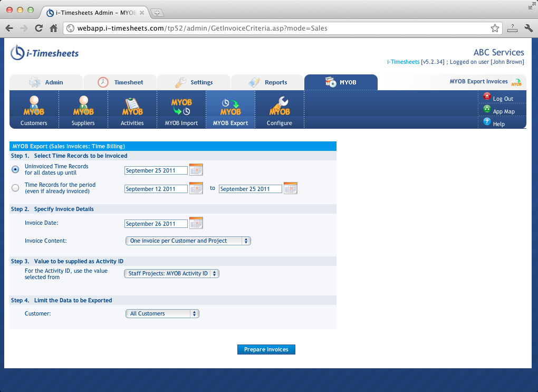The width and height of the screenshot is (538, 392).
Task: Click the blue Help question icon
Action: pyautogui.click(x=487, y=121)
